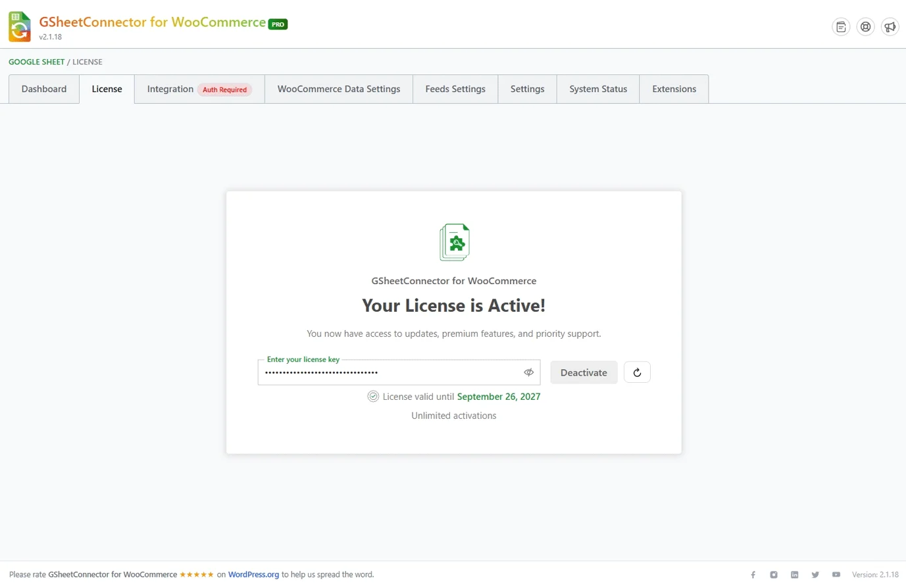906x588 pixels.
Task: Open the Instagram link in footer
Action: coord(774,575)
